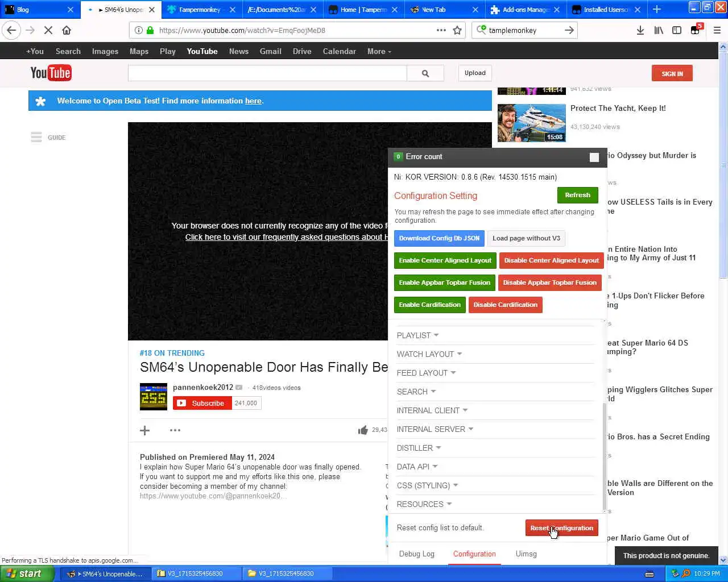Switch to the Blog browser tab
The height and width of the screenshot is (582, 728).
tap(39, 9)
